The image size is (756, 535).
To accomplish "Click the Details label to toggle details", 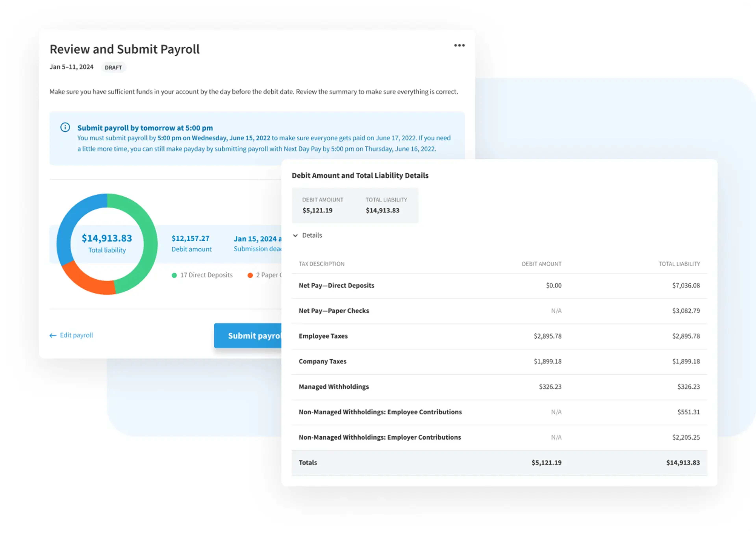I will (x=312, y=236).
